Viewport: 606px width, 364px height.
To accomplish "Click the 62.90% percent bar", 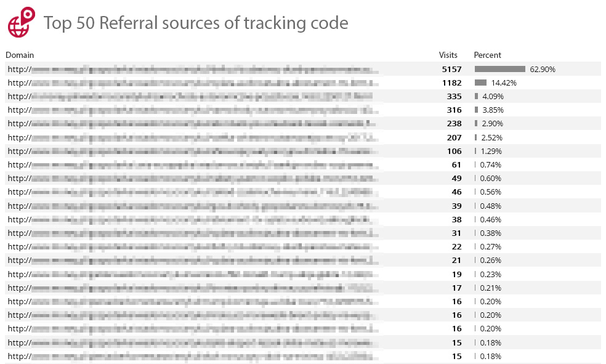I will pyautogui.click(x=499, y=69).
